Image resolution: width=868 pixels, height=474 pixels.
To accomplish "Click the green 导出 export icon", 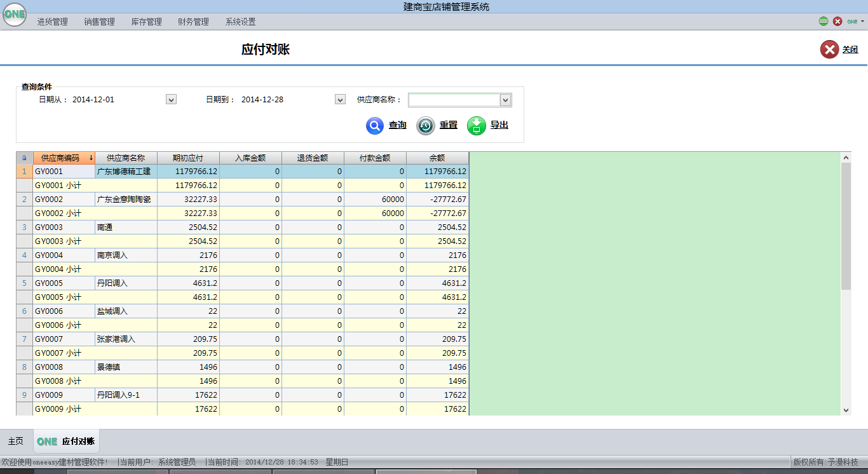I will click(x=477, y=126).
